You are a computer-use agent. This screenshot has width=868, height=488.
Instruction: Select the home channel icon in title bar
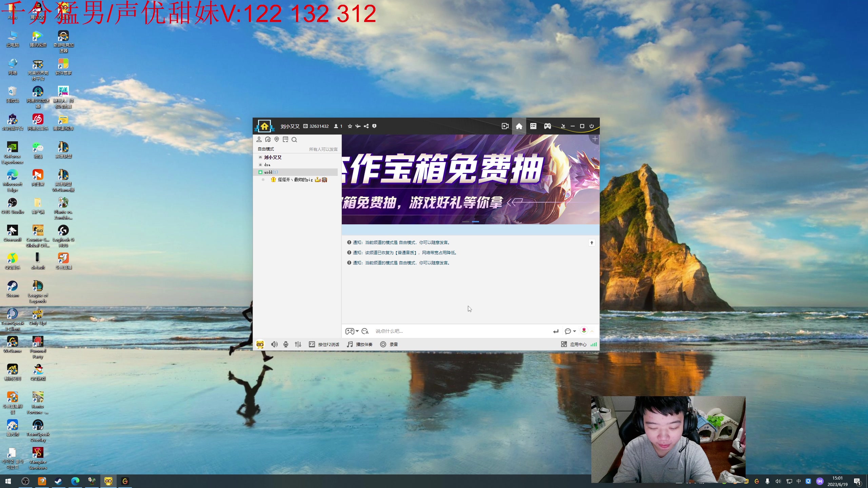(x=519, y=126)
